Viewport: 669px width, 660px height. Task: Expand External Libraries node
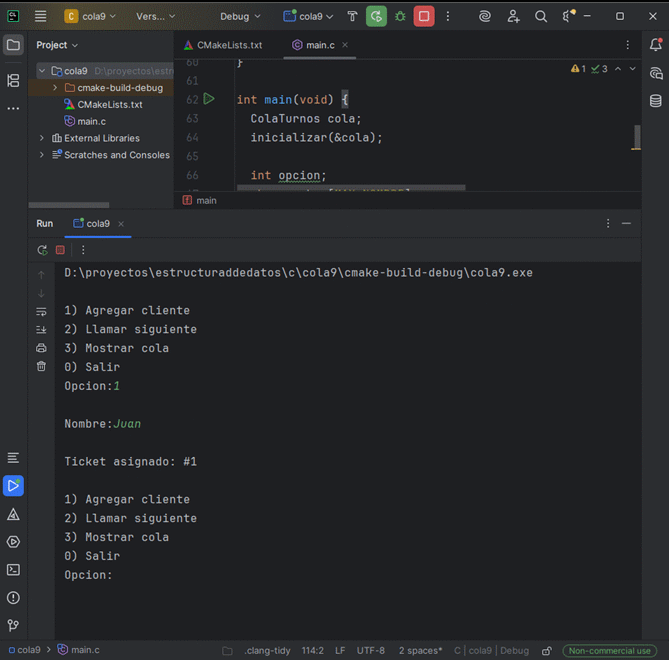(x=42, y=138)
